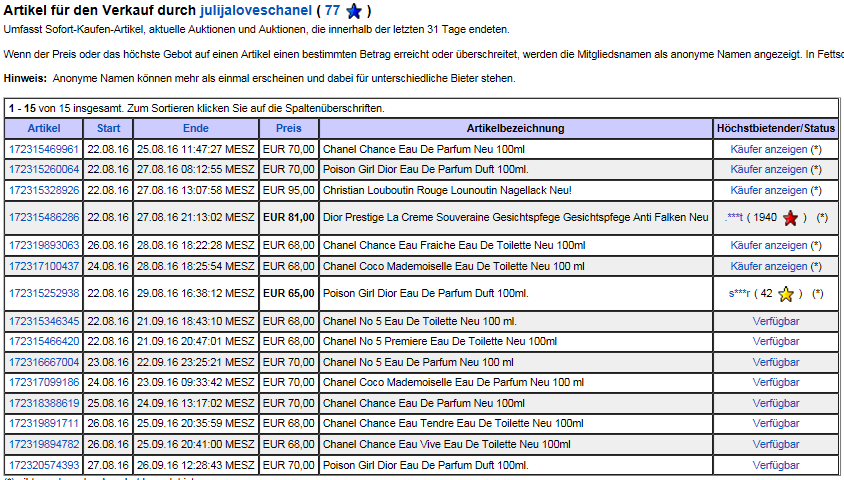This screenshot has width=844, height=480.
Task: Click Verfügbar for Chanel No 5 Eau De Parfum
Action: (776, 362)
